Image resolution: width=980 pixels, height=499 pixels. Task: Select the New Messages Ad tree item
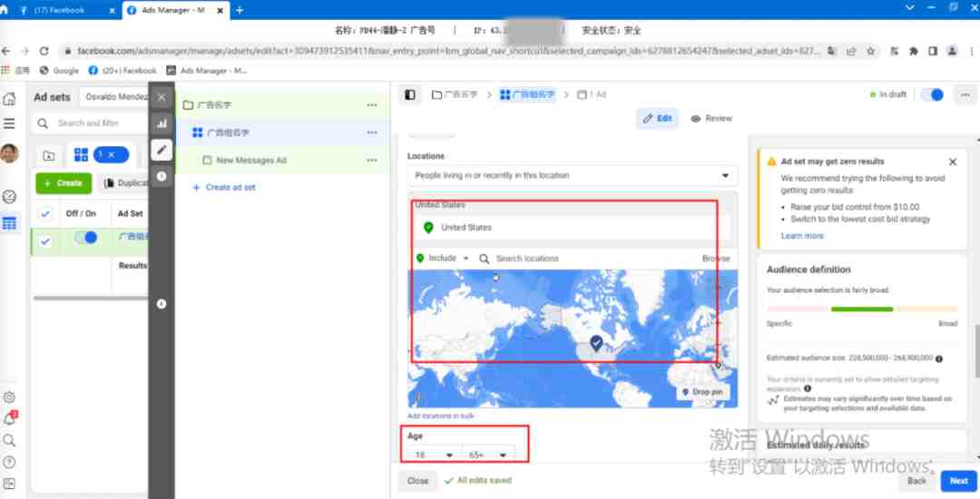[x=251, y=161]
